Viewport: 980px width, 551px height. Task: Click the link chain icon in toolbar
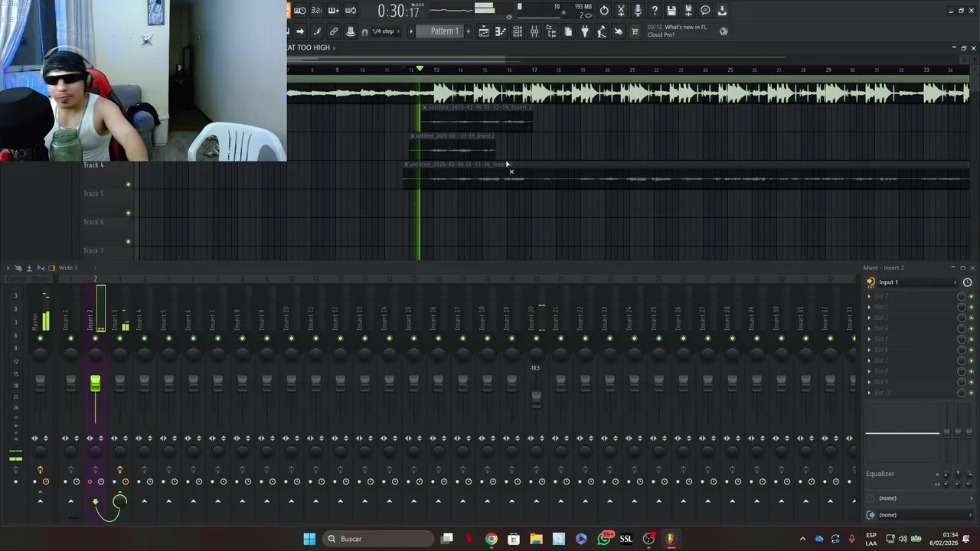[x=334, y=31]
